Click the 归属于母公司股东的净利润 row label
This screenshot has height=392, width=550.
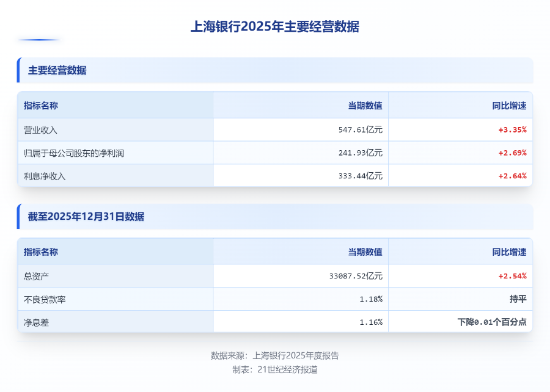click(x=74, y=153)
